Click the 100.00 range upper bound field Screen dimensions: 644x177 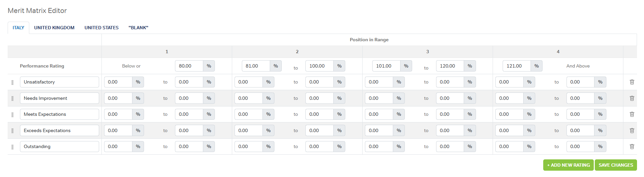click(319, 66)
